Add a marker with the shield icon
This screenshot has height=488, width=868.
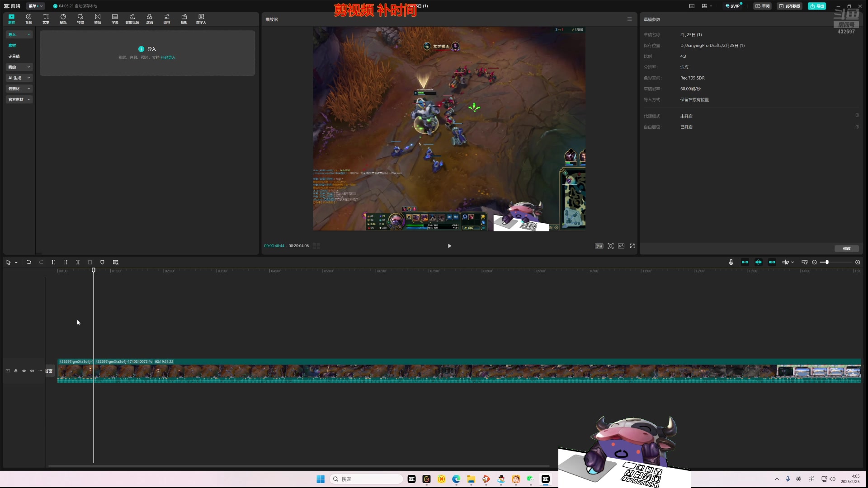point(102,262)
